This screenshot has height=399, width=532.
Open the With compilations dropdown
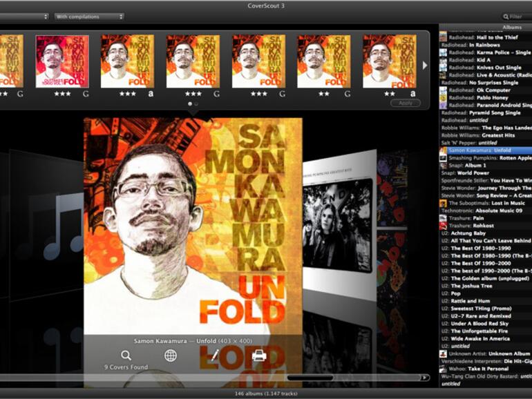tap(90, 17)
